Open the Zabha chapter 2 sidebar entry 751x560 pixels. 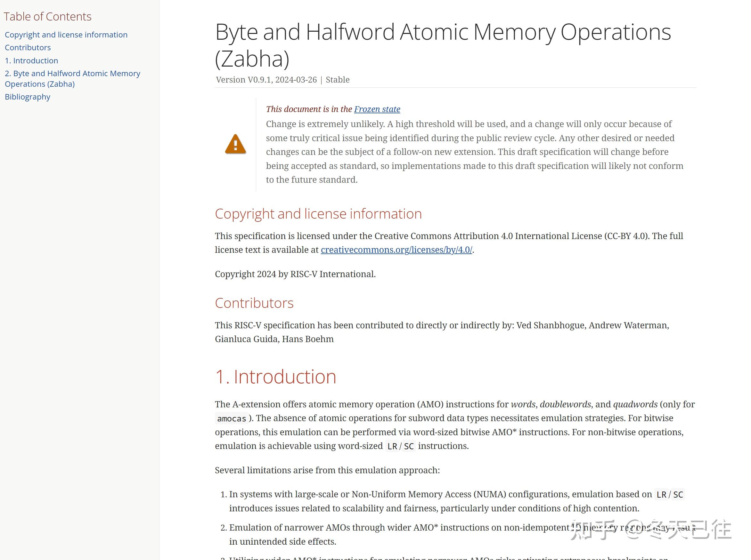pyautogui.click(x=72, y=79)
